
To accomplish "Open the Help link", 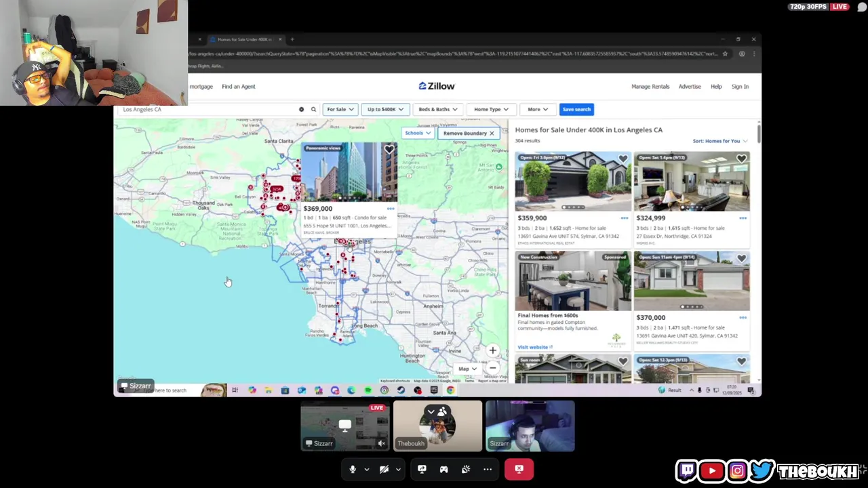I will [x=716, y=87].
